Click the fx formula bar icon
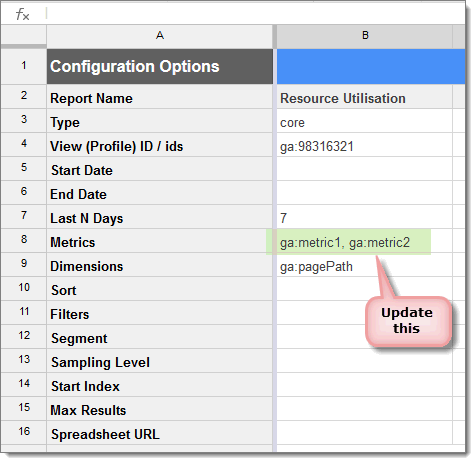Image resolution: width=476 pixels, height=463 pixels. click(x=23, y=14)
